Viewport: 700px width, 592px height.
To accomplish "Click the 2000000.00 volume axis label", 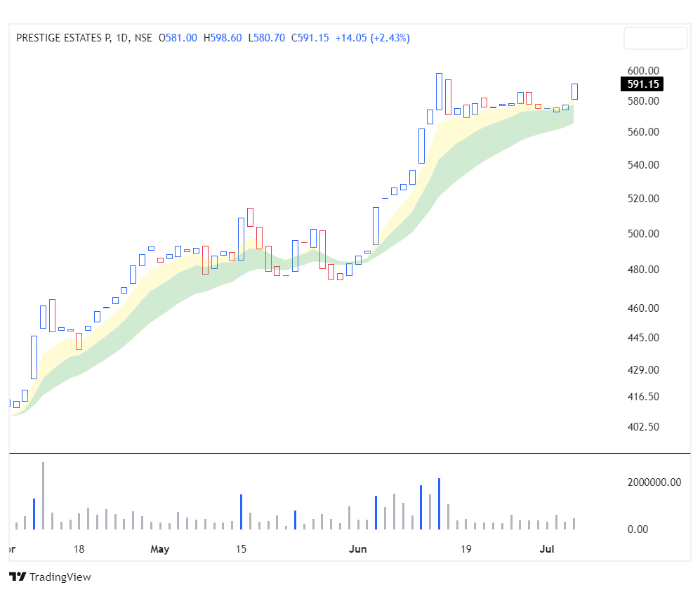I will click(654, 482).
